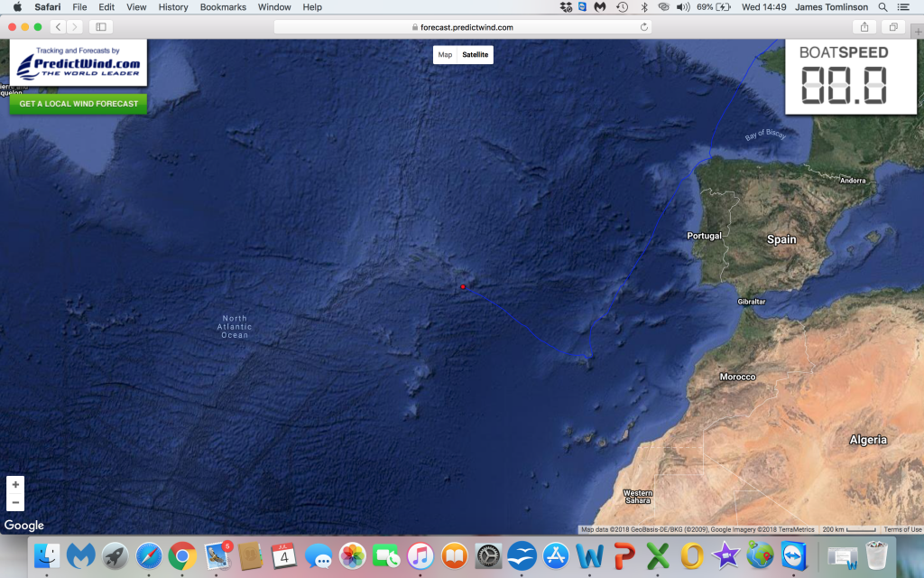Screen dimensions: 924x578
Task: Open Malwarebytes menu bar icon
Action: [600, 7]
